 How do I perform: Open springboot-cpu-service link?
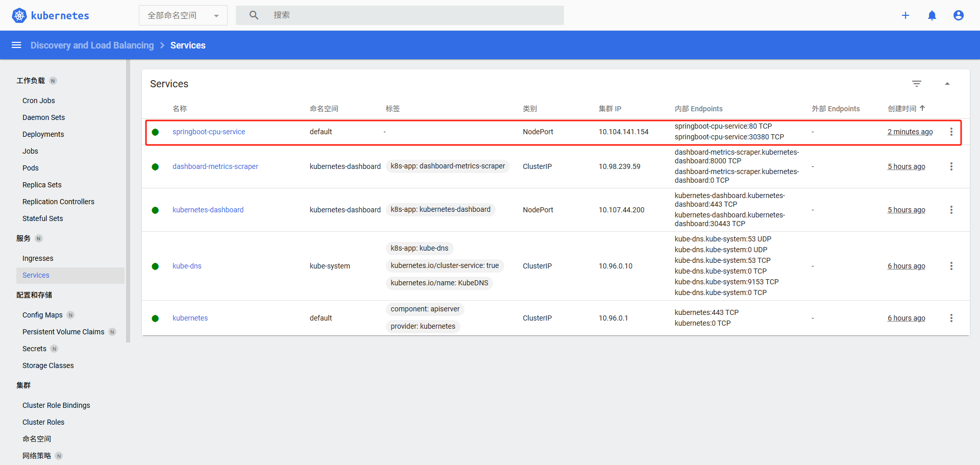209,132
